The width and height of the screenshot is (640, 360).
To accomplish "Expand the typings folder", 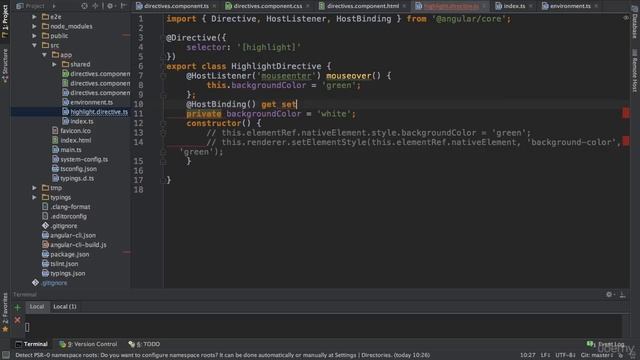I will 35,197.
